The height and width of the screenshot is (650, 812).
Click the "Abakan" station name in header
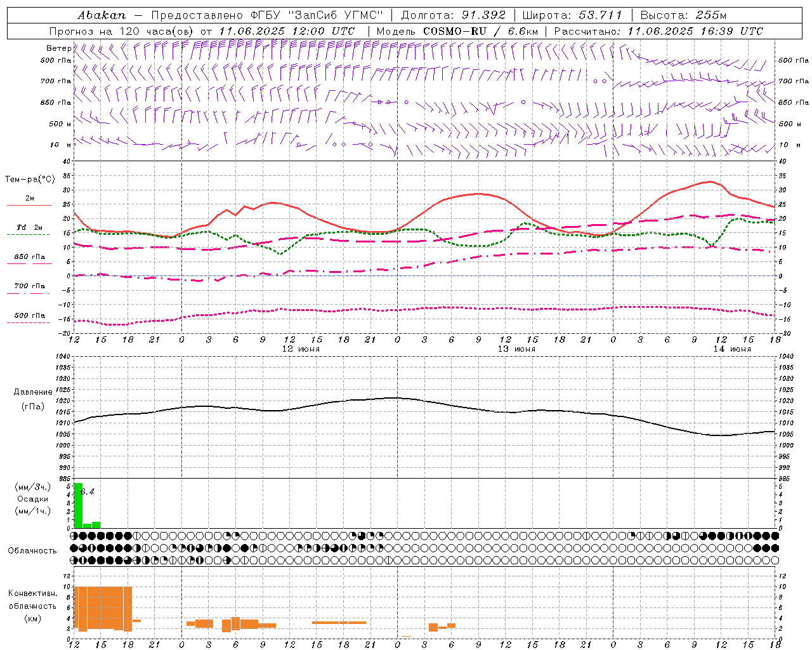101,15
